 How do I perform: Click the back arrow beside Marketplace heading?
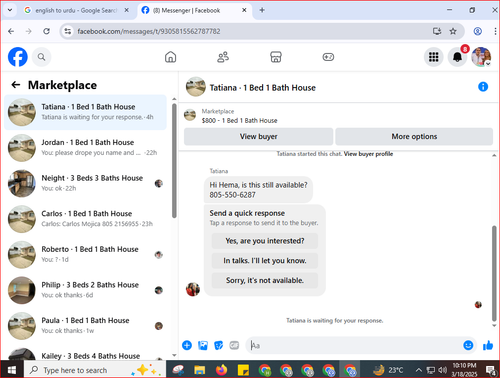(16, 85)
